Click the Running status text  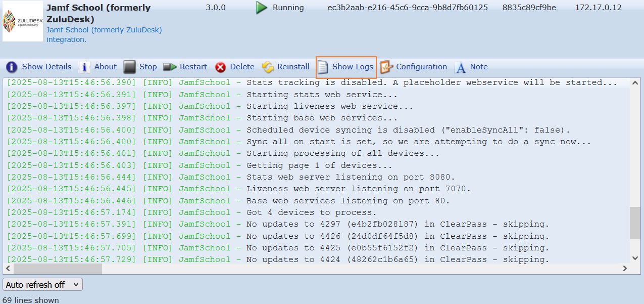pyautogui.click(x=288, y=8)
